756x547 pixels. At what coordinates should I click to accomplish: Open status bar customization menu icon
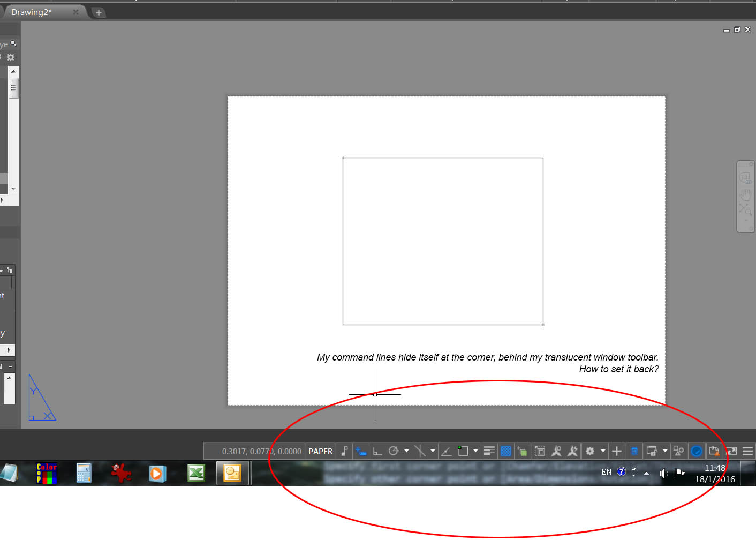click(748, 451)
